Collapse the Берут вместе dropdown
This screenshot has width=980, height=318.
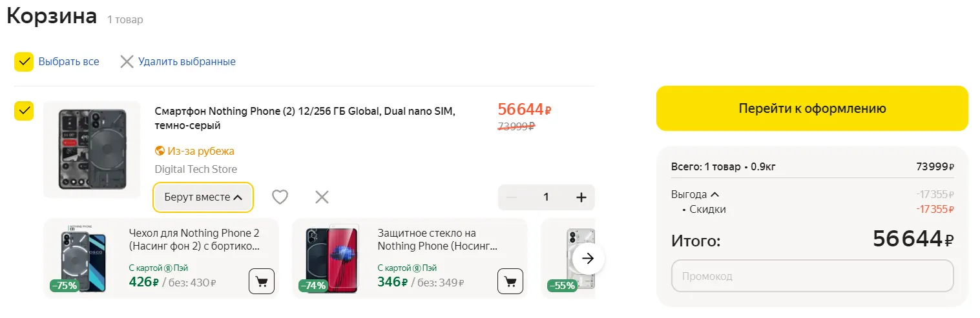203,197
